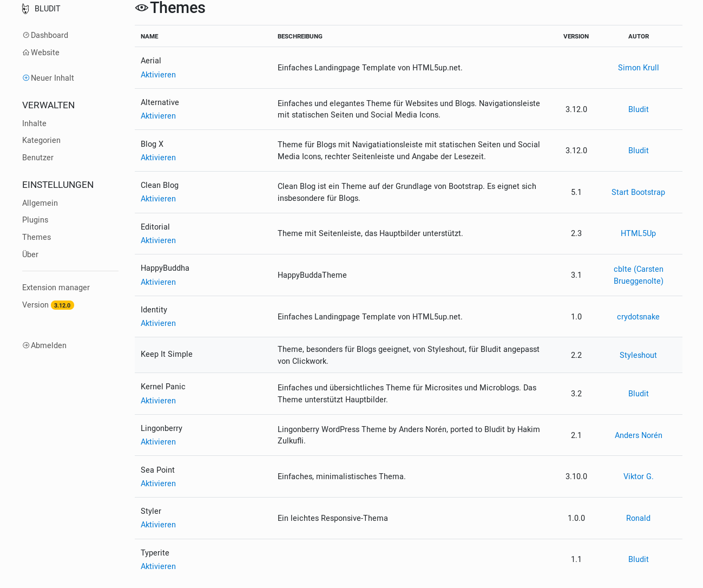
Task: Open Anders Norén author link
Action: pos(638,435)
